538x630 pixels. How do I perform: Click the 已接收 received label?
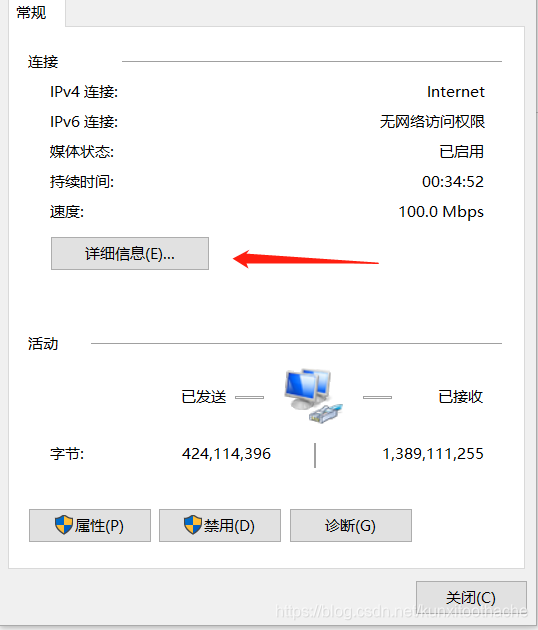460,397
